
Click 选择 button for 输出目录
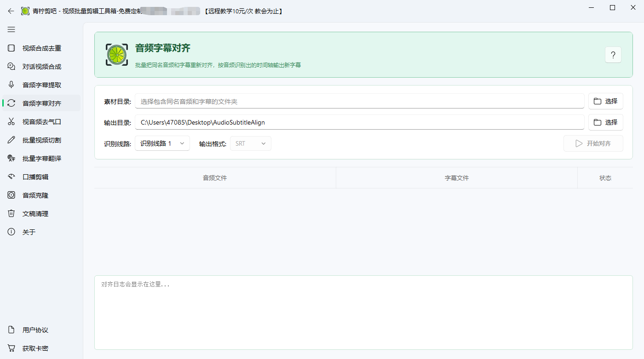[x=606, y=122]
